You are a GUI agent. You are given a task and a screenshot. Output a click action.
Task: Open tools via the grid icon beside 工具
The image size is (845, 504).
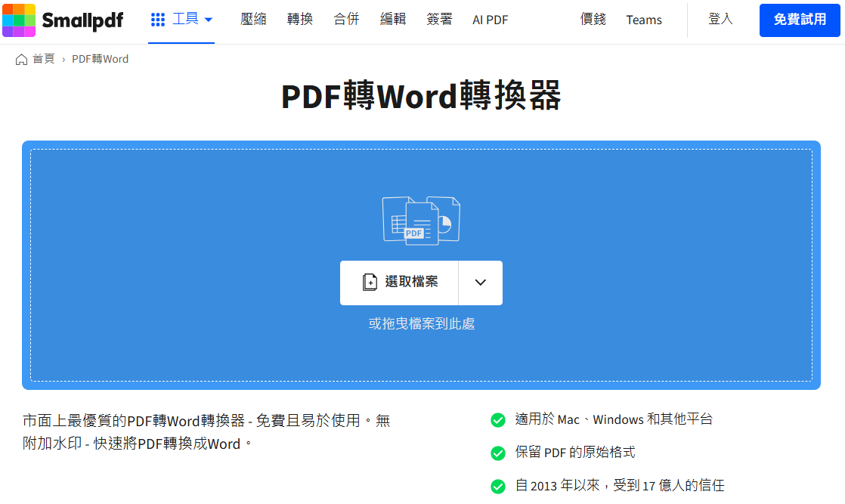click(156, 20)
